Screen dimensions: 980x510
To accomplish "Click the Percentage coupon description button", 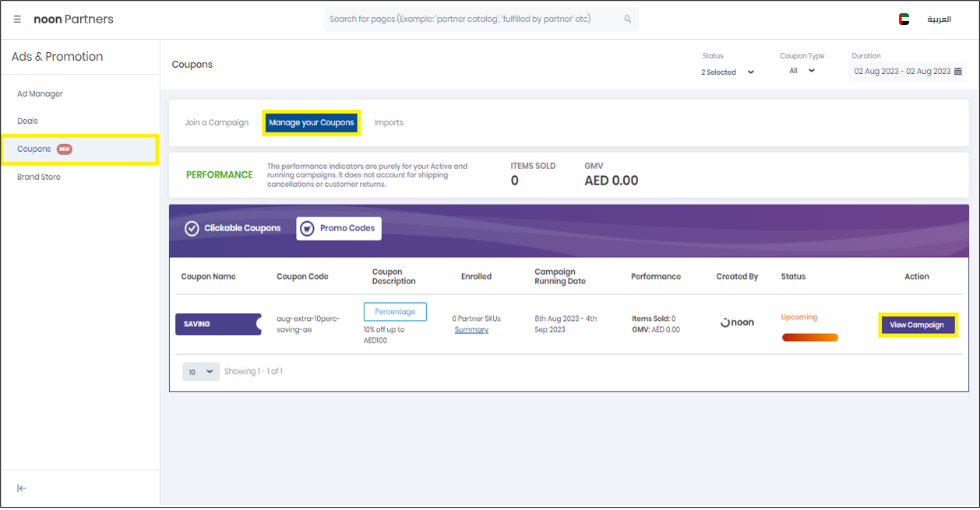I will (x=395, y=311).
